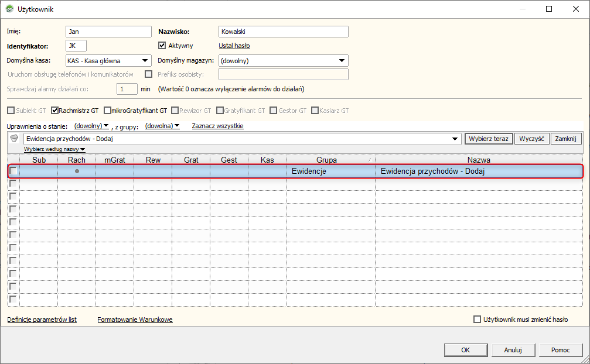Confirm with the OK button

point(466,350)
